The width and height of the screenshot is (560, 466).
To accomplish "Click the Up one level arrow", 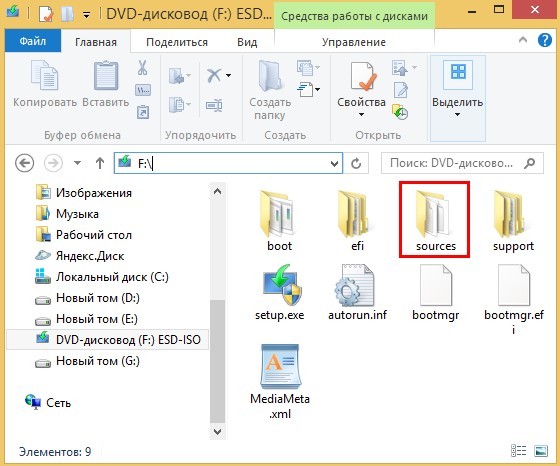I will coord(100,163).
